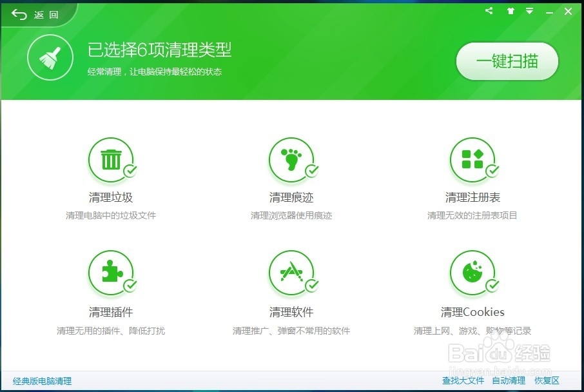Screen dimensions: 584x392
Task: Click the 清理Cookies label text
Action: point(472,312)
